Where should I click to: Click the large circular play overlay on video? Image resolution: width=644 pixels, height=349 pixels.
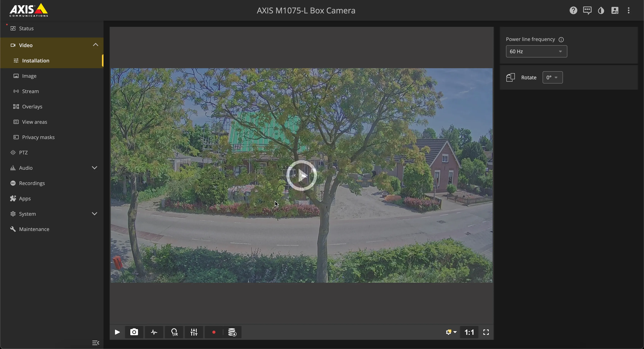pyautogui.click(x=302, y=176)
